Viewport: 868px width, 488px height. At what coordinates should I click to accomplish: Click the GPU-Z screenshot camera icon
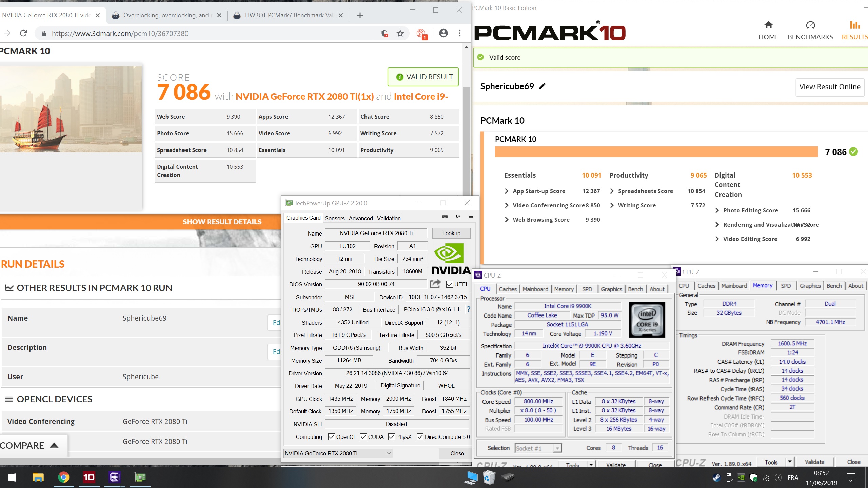pyautogui.click(x=445, y=217)
